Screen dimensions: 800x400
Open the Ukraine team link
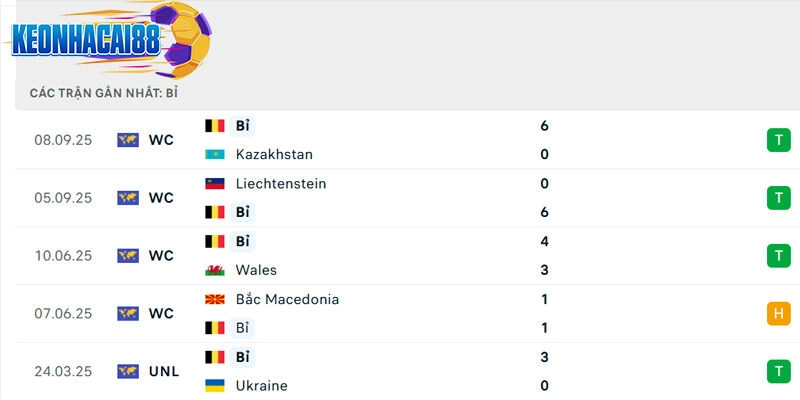[262, 386]
